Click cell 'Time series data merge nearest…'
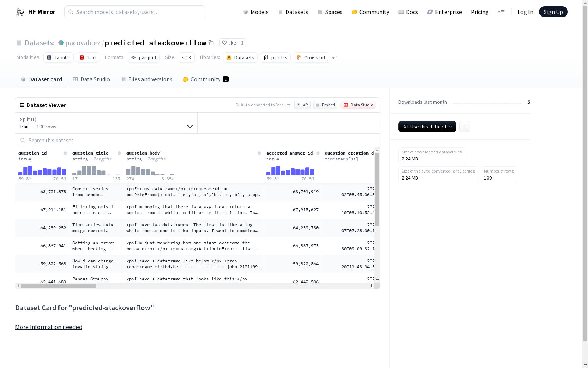 (96, 228)
